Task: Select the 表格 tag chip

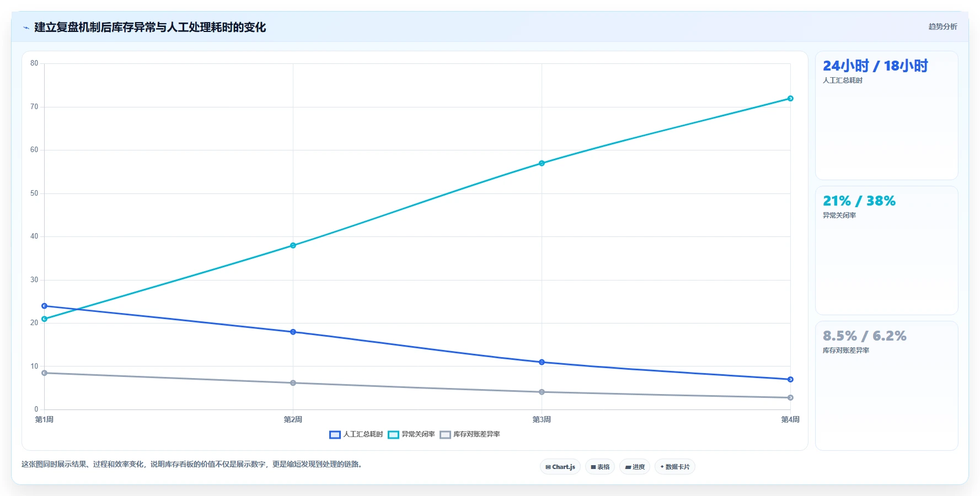Action: point(600,467)
